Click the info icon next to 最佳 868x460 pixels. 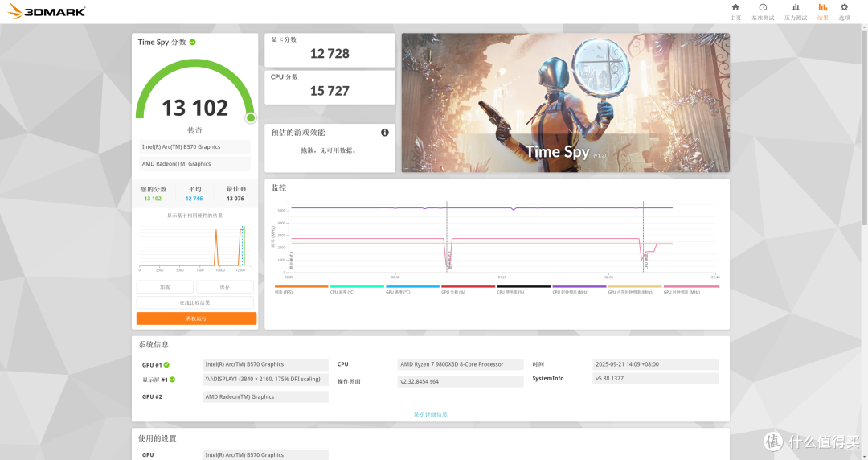[244, 189]
